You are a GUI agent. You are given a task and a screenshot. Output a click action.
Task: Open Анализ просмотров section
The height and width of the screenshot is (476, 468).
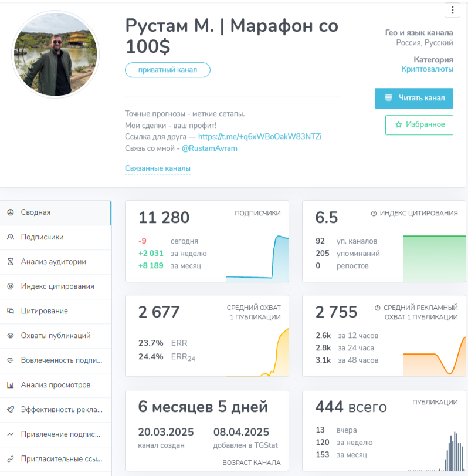pos(56,385)
